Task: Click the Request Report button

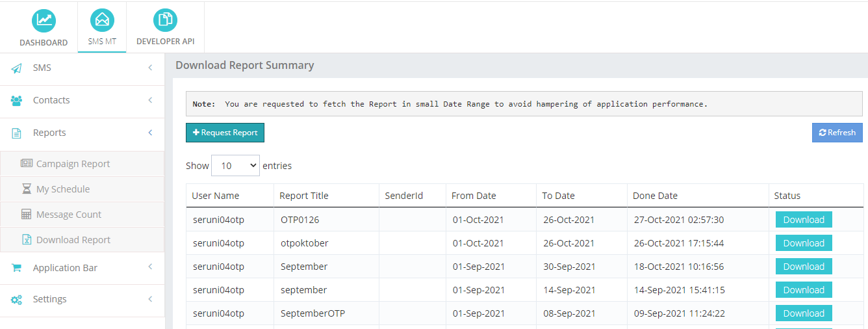Action: coord(225,133)
